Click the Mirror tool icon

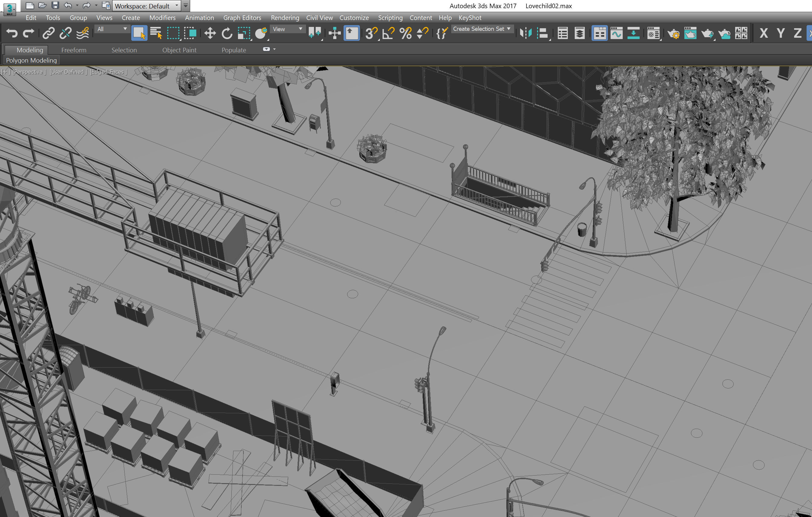525,33
